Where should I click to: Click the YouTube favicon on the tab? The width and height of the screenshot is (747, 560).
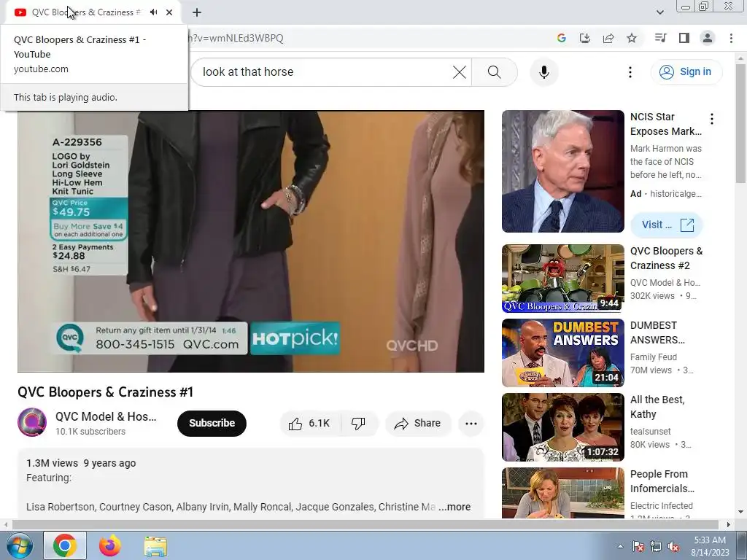coord(20,12)
